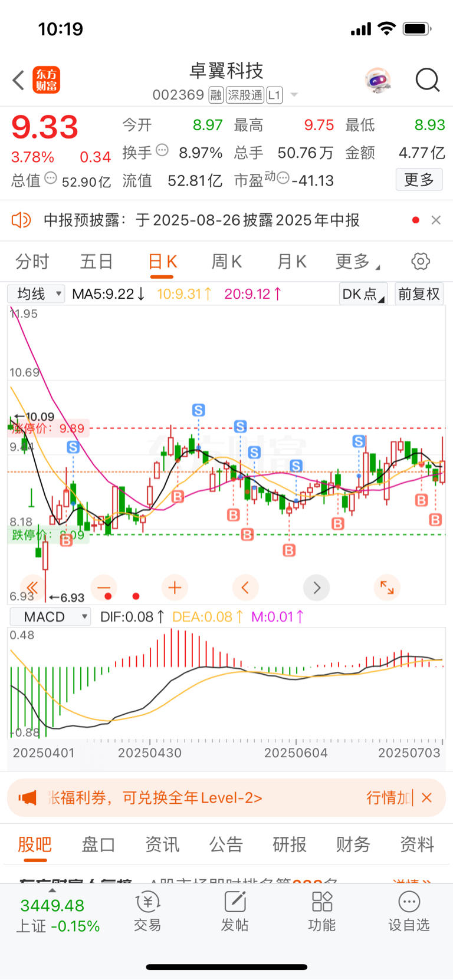Image resolution: width=453 pixels, height=980 pixels.
Task: Zoom in chart with plus button
Action: [175, 588]
